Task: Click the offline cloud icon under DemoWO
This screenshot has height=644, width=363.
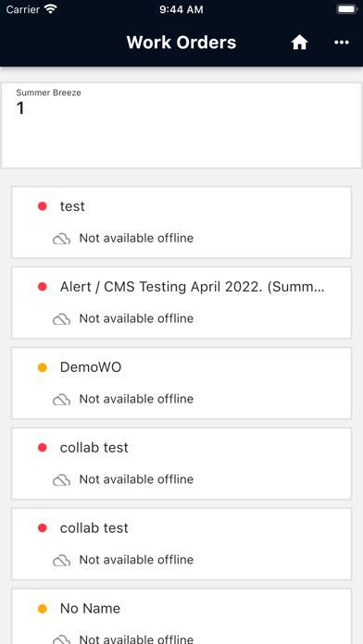Action: click(x=62, y=400)
